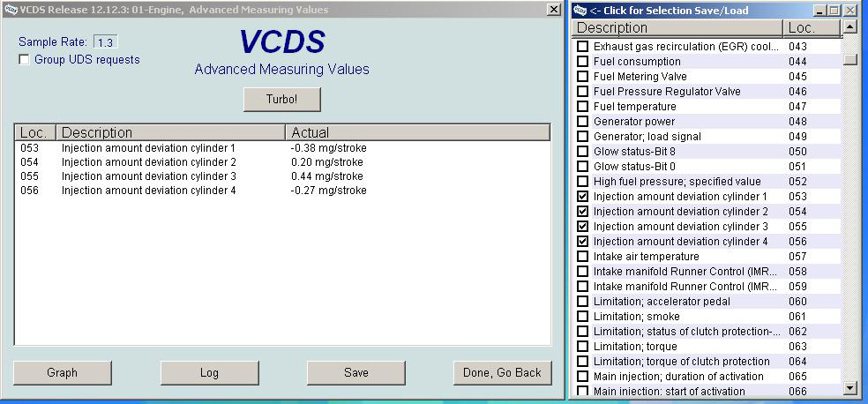Viewport: 868px width, 404px height.
Task: Click the Save button
Action: point(356,372)
